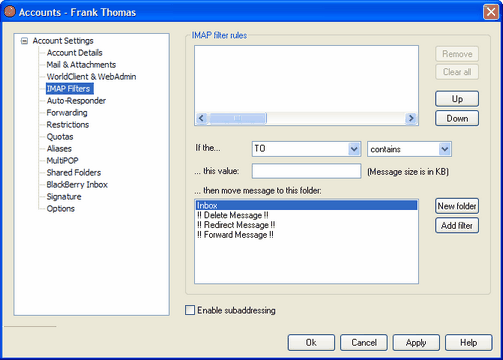Select Account Settings in the tree
Viewport: 503px width, 360px height.
pos(63,41)
